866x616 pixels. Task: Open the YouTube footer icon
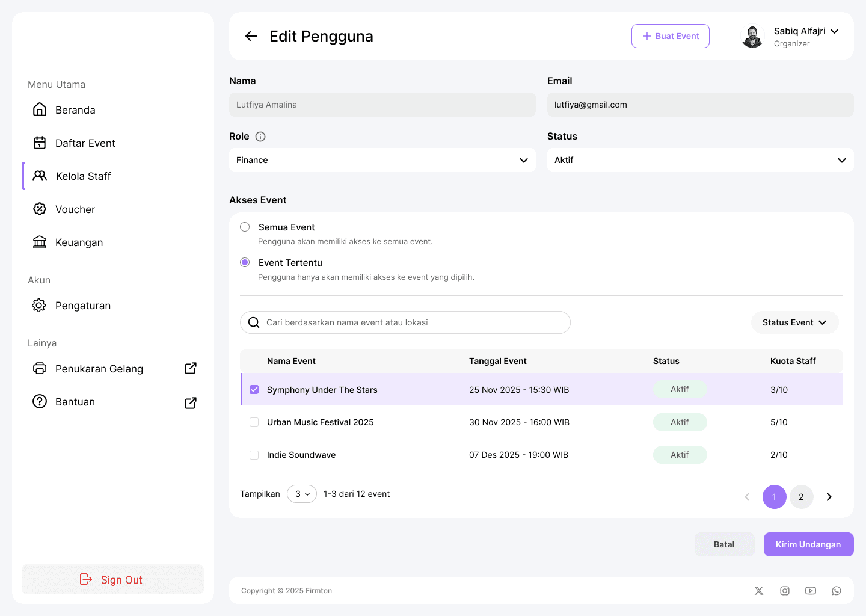click(x=811, y=591)
